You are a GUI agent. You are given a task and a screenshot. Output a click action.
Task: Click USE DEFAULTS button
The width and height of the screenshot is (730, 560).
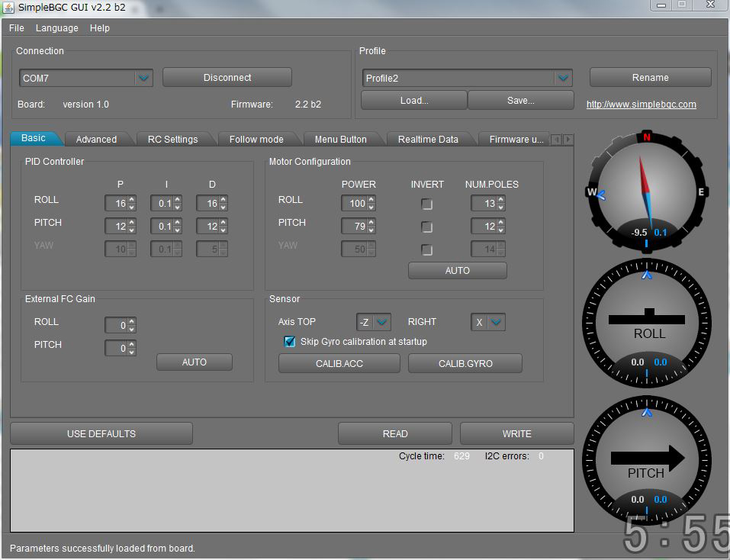101,433
